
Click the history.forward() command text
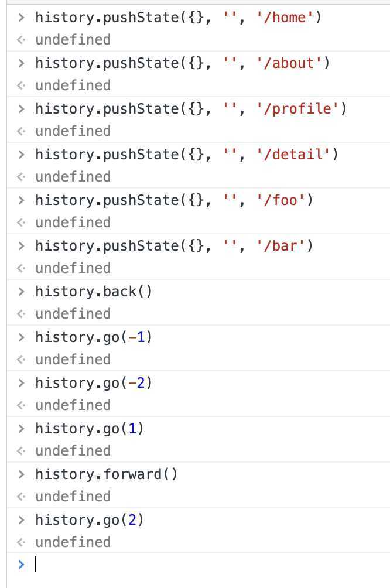[106, 474]
